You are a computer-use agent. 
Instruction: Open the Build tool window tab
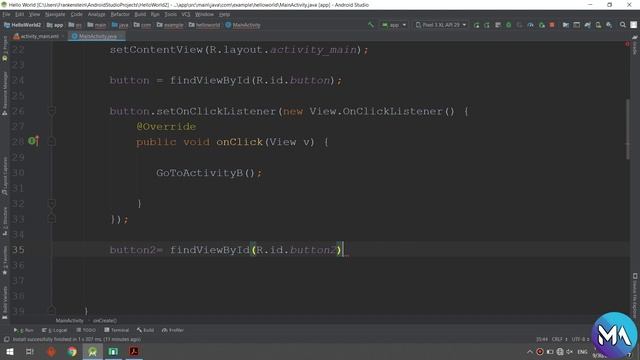[146, 330]
